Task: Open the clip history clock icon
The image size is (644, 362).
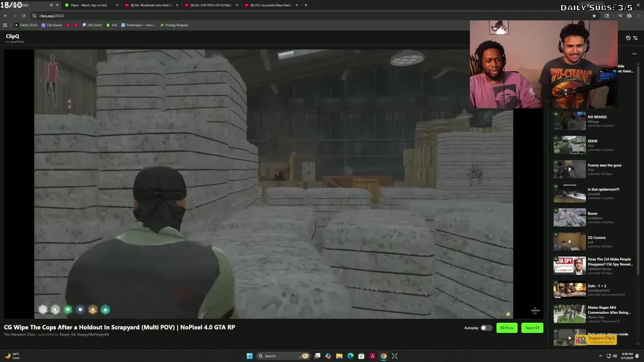Action: coord(628,38)
